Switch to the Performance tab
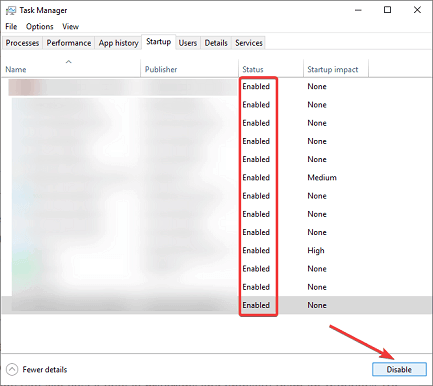Viewport: 433px width, 386px height. pyautogui.click(x=69, y=43)
